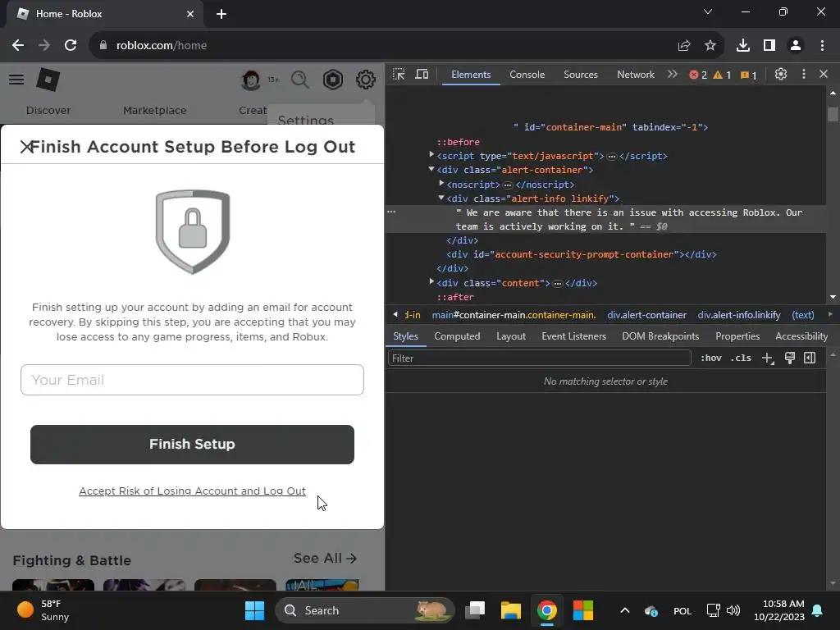The height and width of the screenshot is (630, 840).
Task: Toggle common rendering emulations brush icon
Action: pyautogui.click(x=790, y=358)
